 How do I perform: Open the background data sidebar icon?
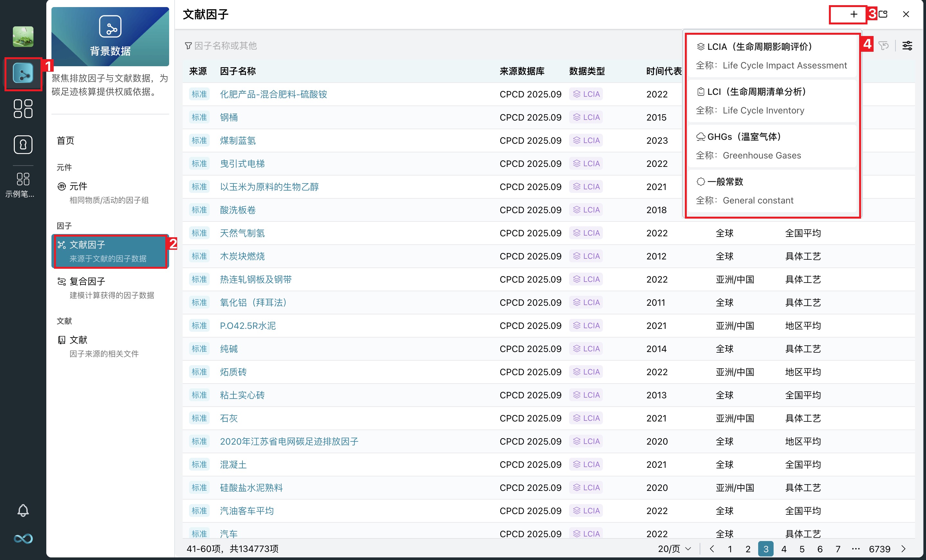(x=23, y=74)
